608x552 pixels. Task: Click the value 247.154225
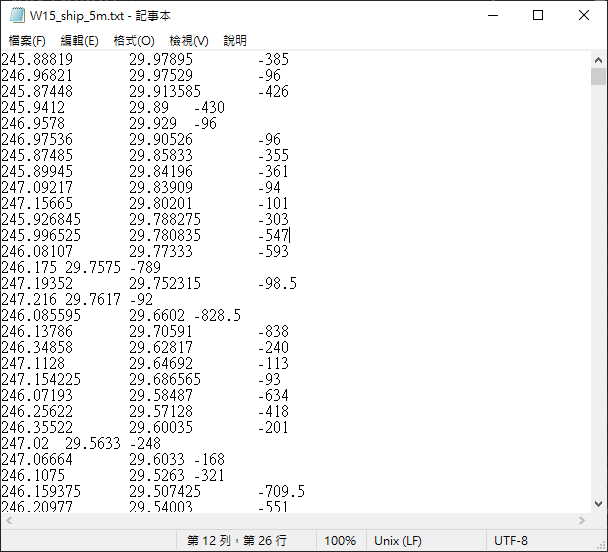click(41, 379)
